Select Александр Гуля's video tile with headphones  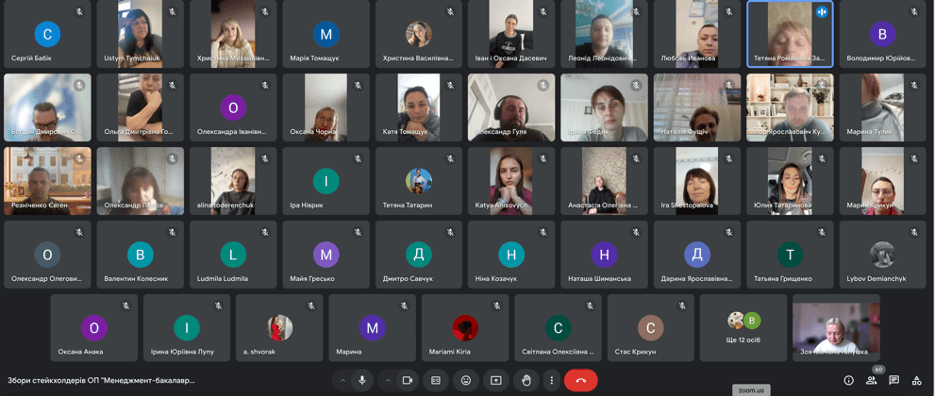(512, 108)
